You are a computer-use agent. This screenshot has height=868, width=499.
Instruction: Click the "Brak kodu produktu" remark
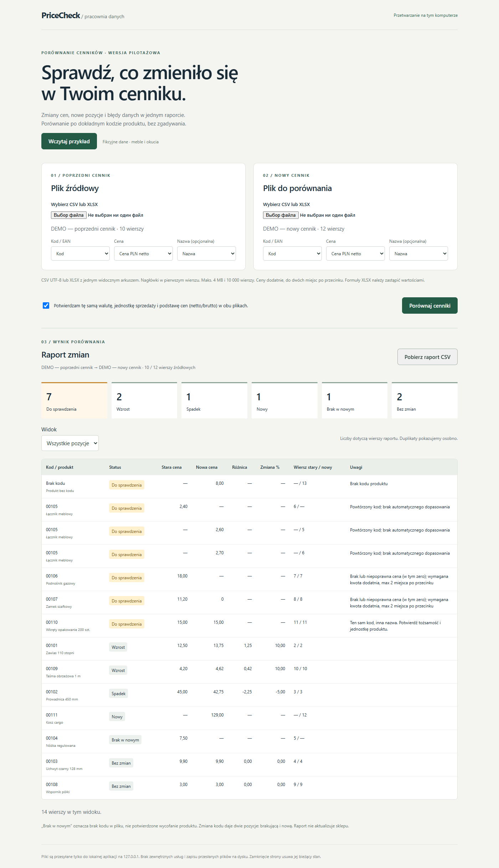369,484
